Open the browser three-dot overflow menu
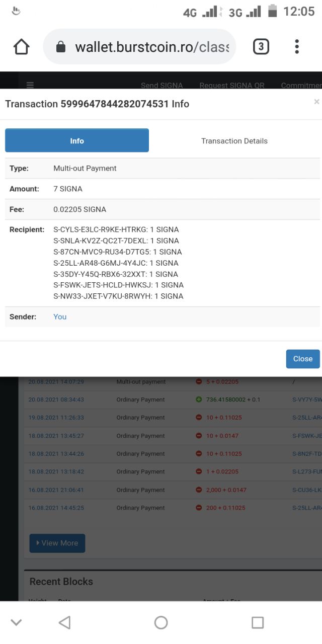 (x=297, y=47)
